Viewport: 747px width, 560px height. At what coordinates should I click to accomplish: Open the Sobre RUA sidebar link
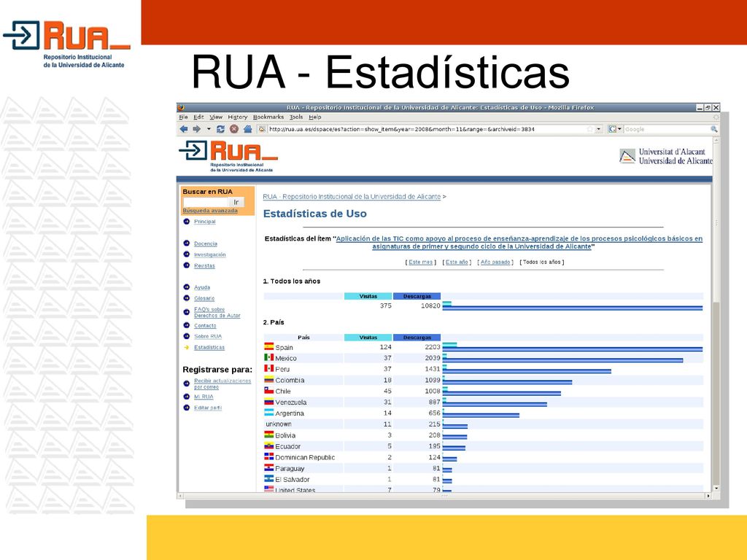click(208, 336)
